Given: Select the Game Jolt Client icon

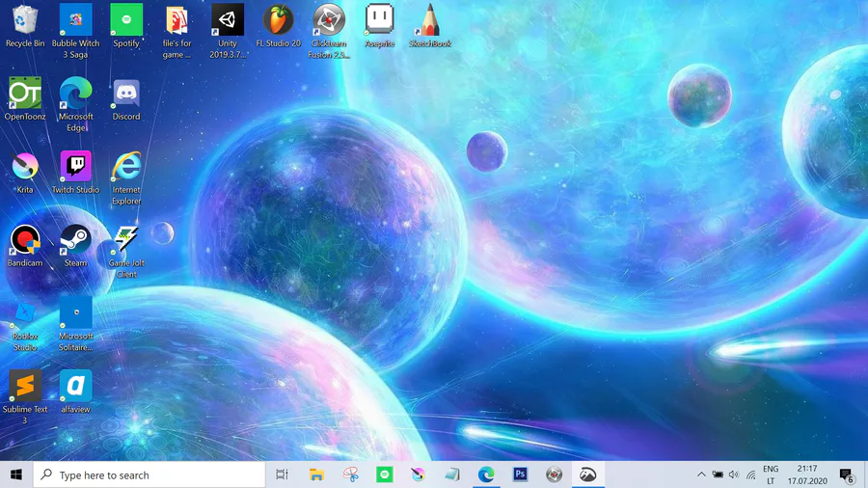Looking at the screenshot, I should pos(126,252).
